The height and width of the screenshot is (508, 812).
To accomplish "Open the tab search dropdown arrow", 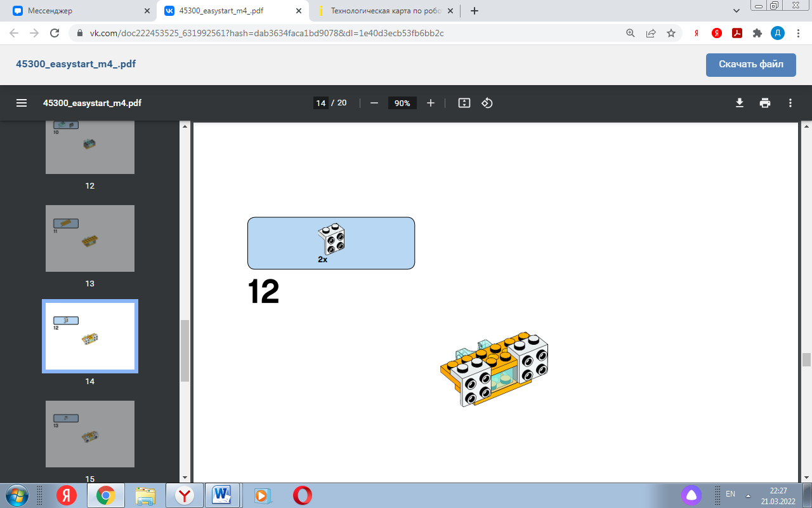I will (736, 11).
